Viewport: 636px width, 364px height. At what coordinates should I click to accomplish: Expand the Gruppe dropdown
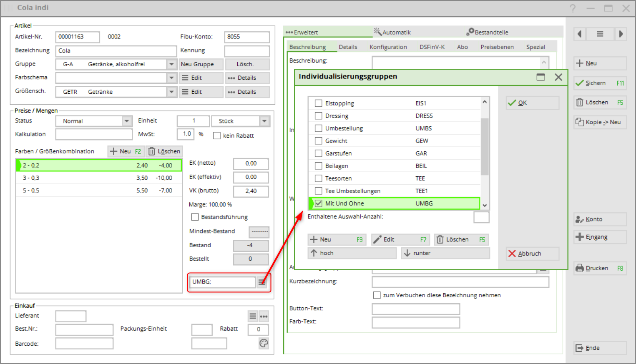[x=171, y=64]
